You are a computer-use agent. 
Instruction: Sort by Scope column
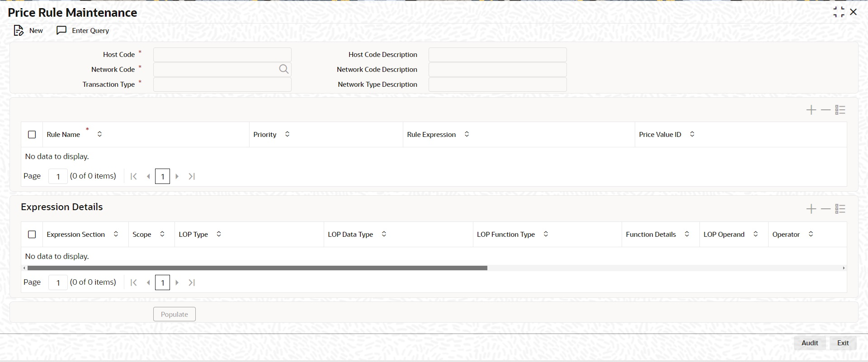point(162,234)
